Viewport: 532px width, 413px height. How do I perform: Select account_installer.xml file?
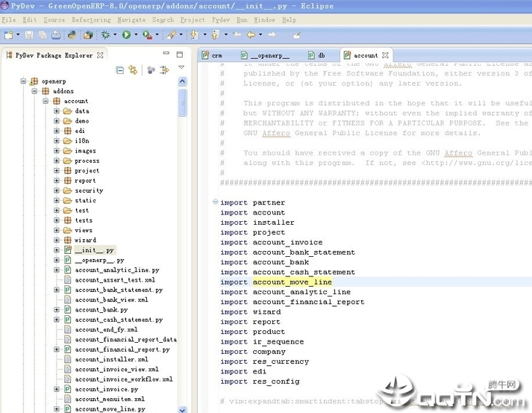[111, 359]
